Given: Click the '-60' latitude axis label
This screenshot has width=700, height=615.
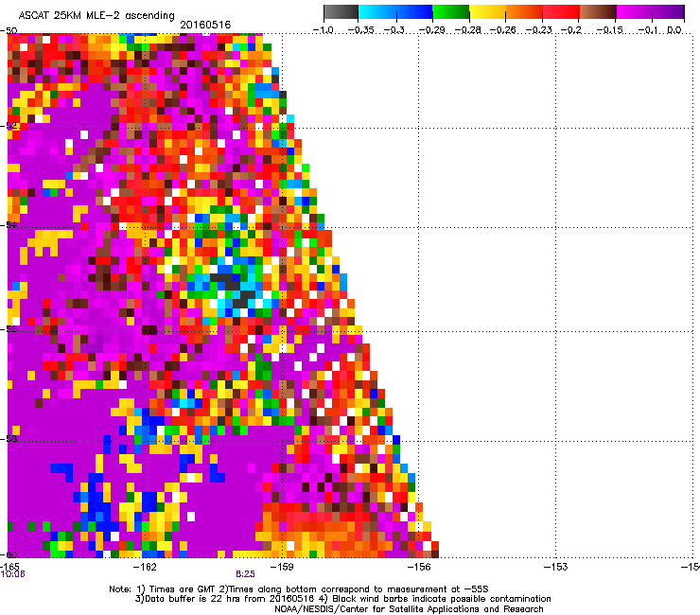Looking at the screenshot, I should [9, 554].
